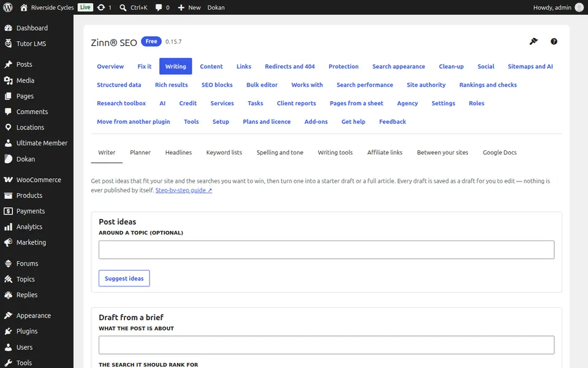
Task: Click the Howdy, admin account menu
Action: coord(559,7)
